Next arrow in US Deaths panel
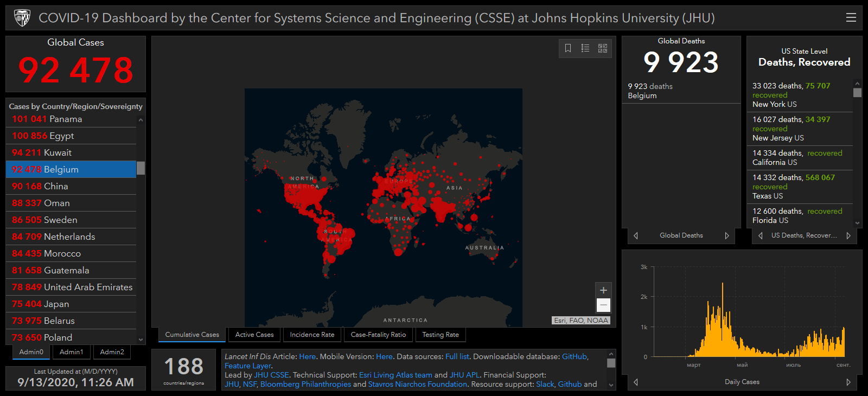This screenshot has width=868, height=396. [848, 235]
